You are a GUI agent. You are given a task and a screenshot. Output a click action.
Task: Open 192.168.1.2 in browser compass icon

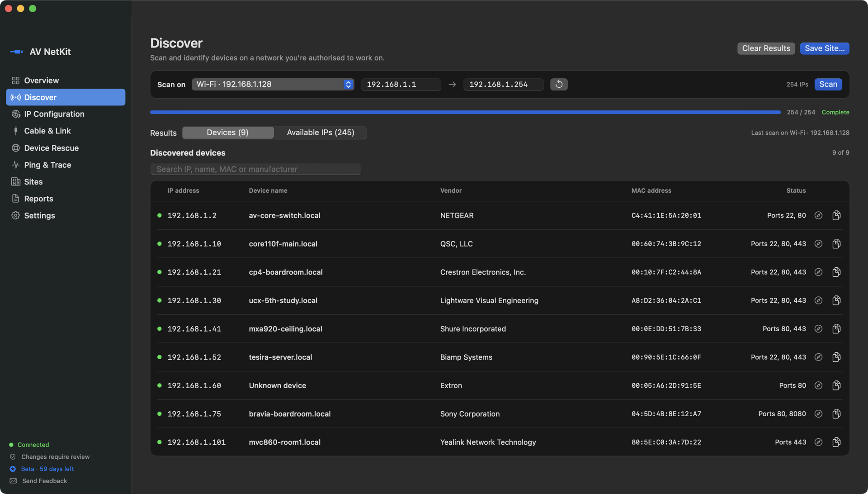818,215
